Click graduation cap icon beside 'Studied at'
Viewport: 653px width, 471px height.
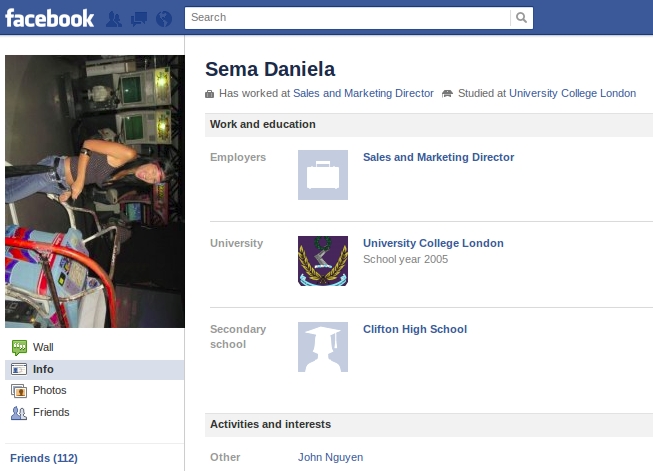tap(447, 94)
